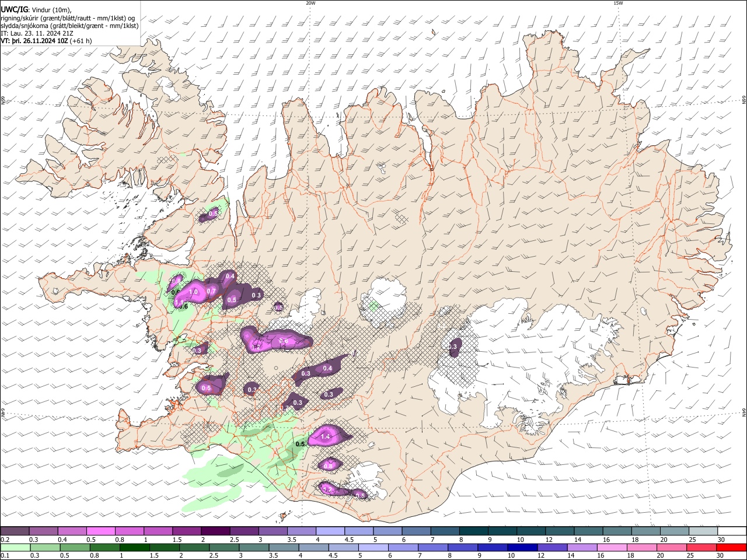Pick the 18 grey snow-scale swatch
This screenshot has height=560, width=747.
click(646, 531)
